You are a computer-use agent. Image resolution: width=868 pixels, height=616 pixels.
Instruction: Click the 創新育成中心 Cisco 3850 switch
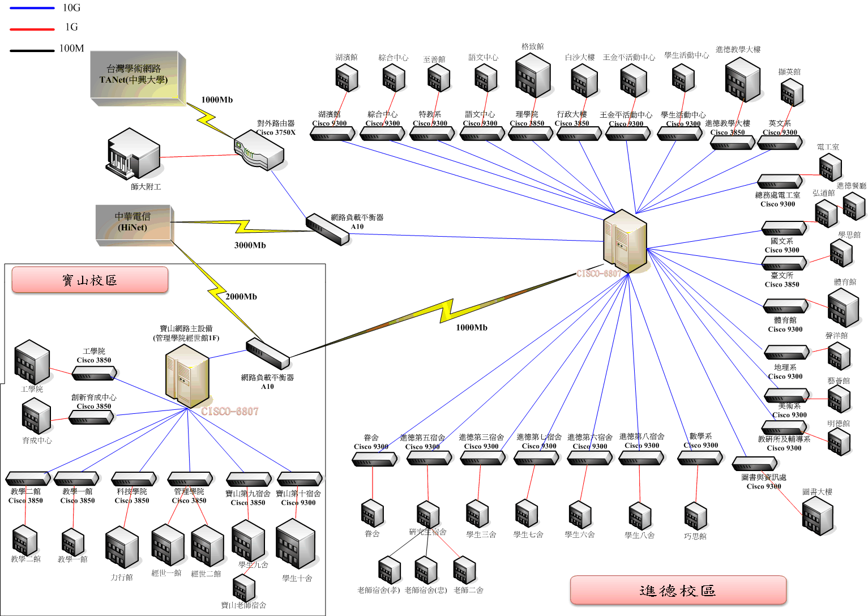click(91, 417)
